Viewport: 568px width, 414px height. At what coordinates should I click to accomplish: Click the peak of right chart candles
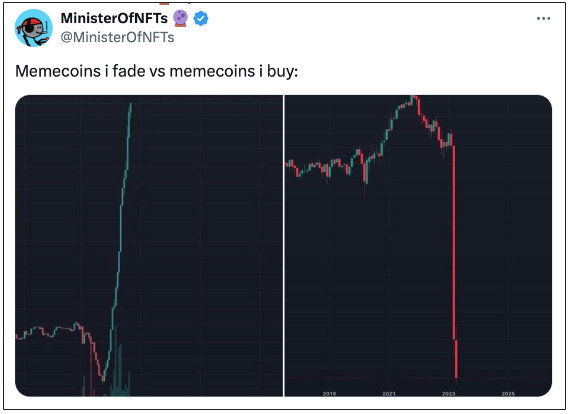click(x=414, y=98)
